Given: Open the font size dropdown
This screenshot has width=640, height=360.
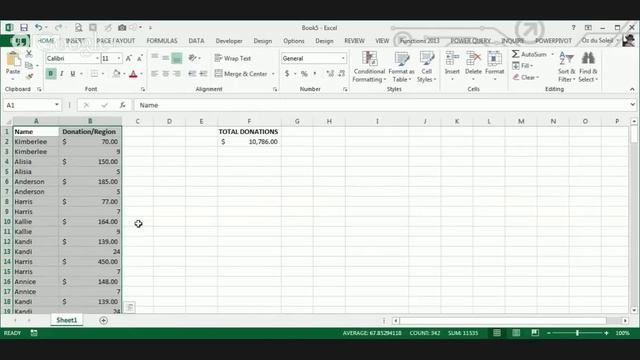Looking at the screenshot, I should click(x=119, y=58).
